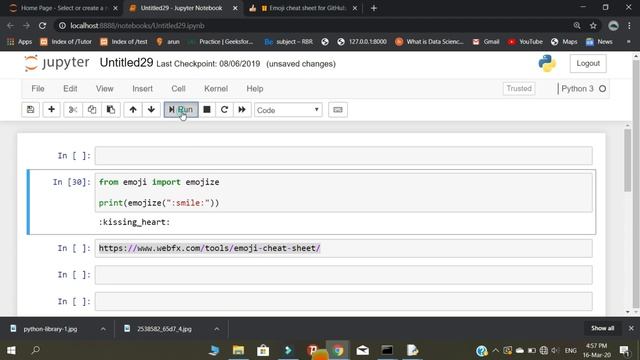Open the View menu
The image size is (640, 360).
104,89
